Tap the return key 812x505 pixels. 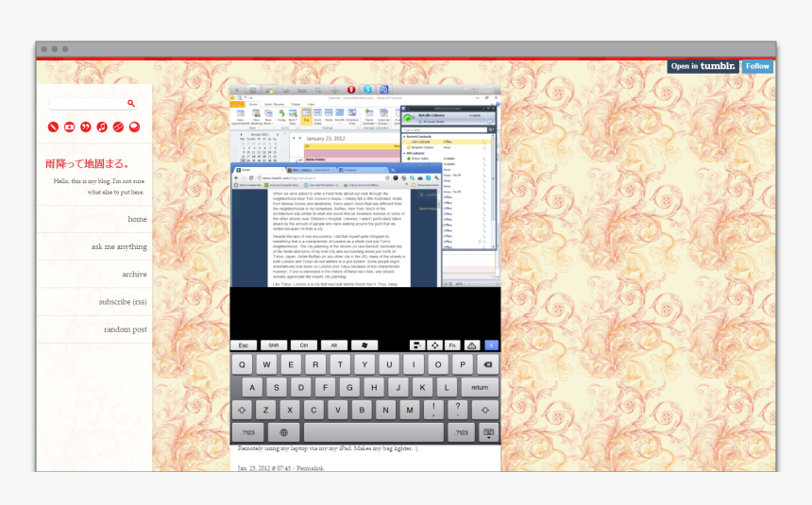click(480, 387)
